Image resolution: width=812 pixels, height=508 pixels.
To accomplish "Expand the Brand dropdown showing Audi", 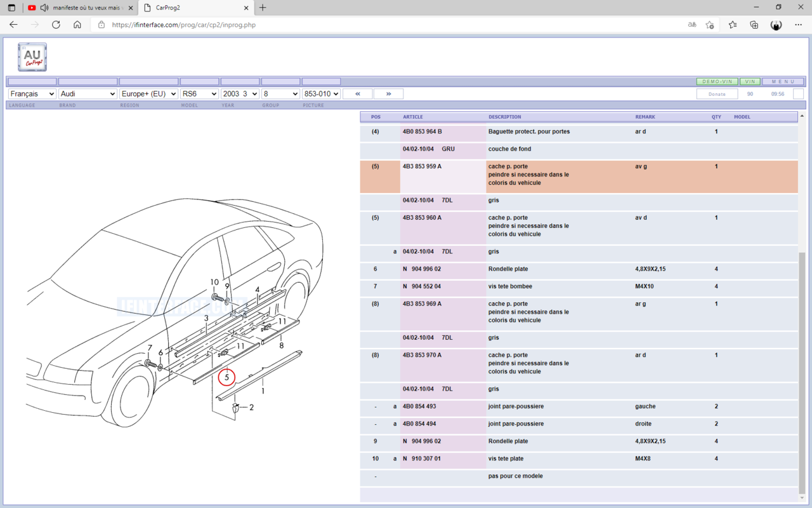I will [88, 94].
